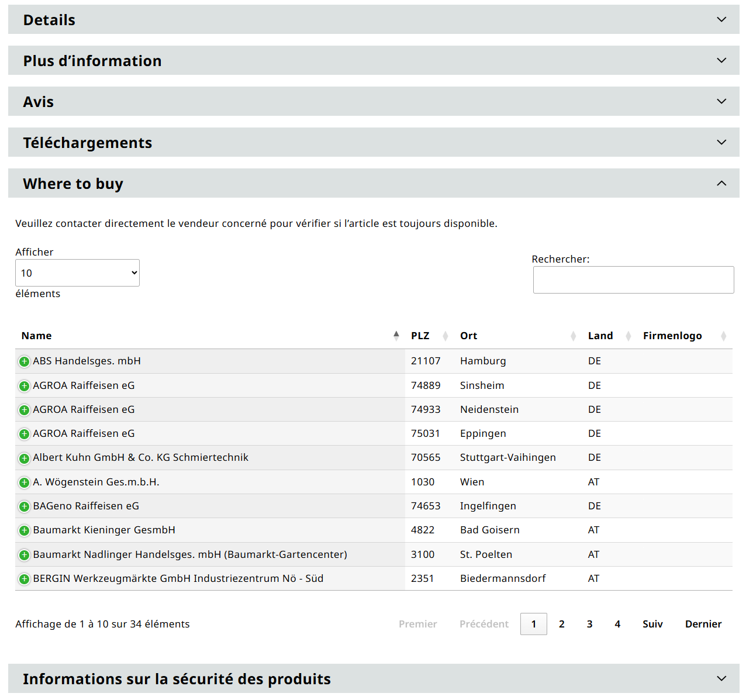Expand the Baumarkt Nadlinger Handelsges. row
The image size is (746, 700).
coord(24,555)
